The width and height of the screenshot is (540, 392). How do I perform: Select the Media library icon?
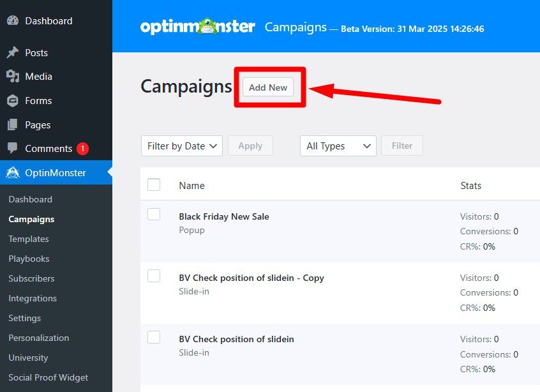[x=14, y=76]
